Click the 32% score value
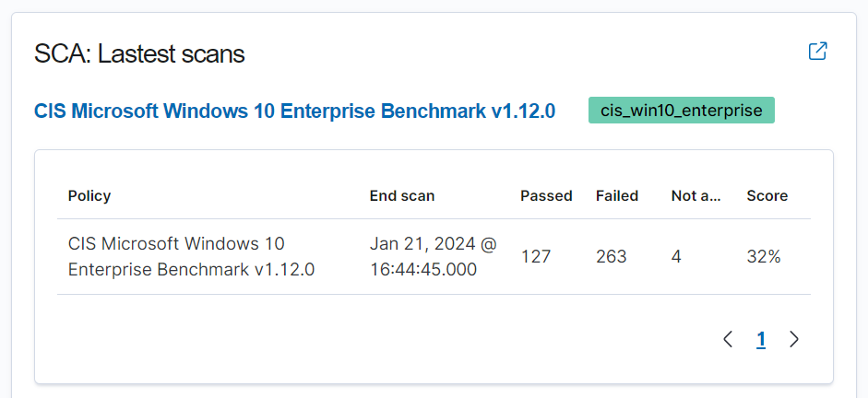868x398 pixels. (764, 257)
